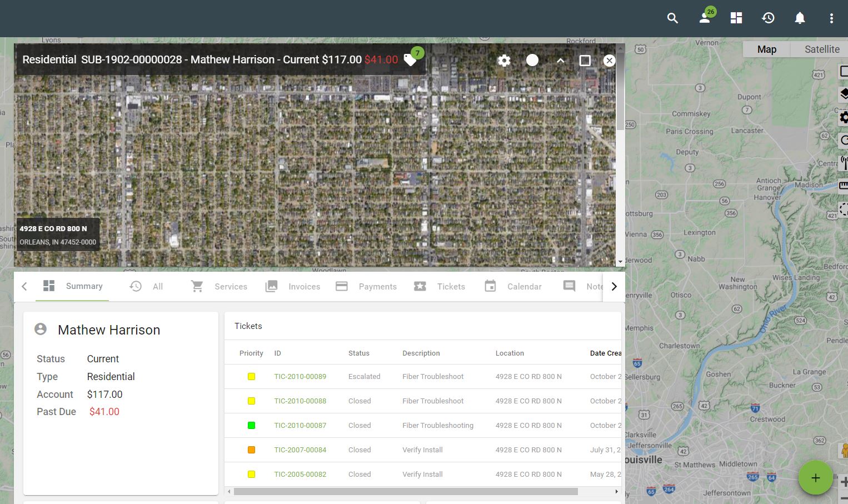This screenshot has height=504, width=848.
Task: Click the white circle status button
Action: 532,60
